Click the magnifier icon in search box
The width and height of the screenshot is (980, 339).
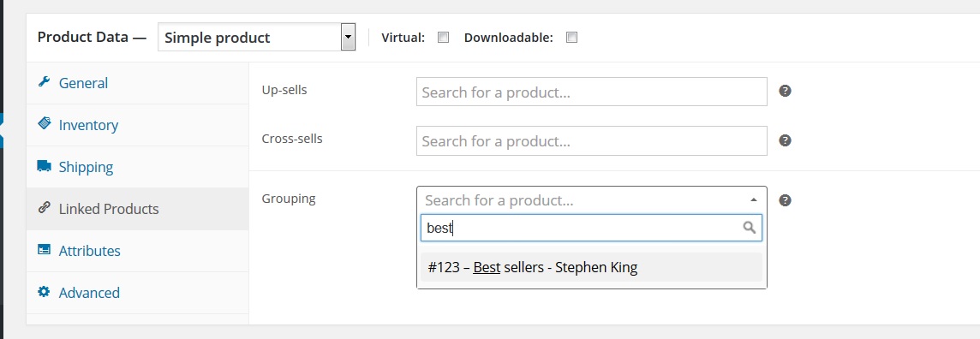pos(750,228)
